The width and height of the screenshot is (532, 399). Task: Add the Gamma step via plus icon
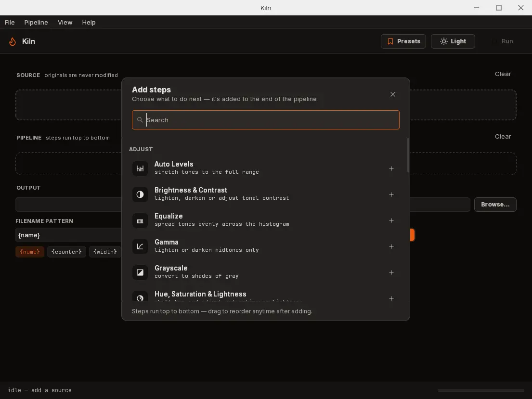(391, 246)
